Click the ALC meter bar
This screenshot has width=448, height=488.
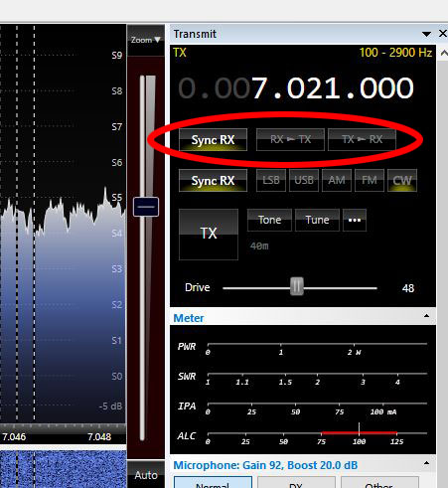[x=317, y=433]
